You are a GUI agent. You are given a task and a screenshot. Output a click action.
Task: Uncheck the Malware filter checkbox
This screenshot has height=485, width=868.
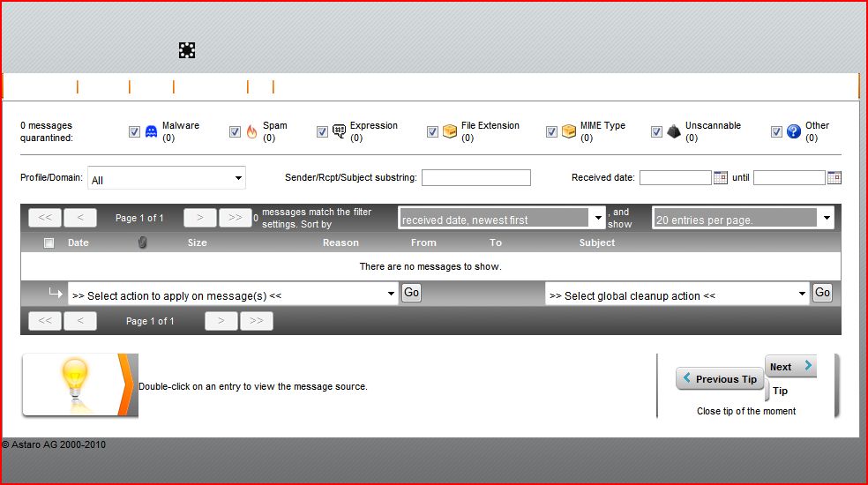tap(134, 131)
